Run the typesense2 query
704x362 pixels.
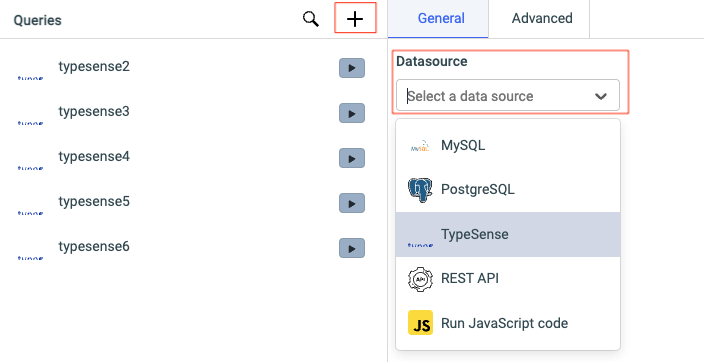(x=352, y=68)
